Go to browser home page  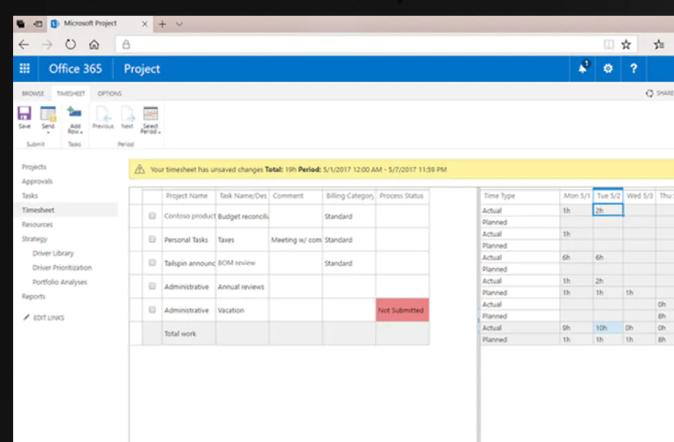click(x=94, y=44)
